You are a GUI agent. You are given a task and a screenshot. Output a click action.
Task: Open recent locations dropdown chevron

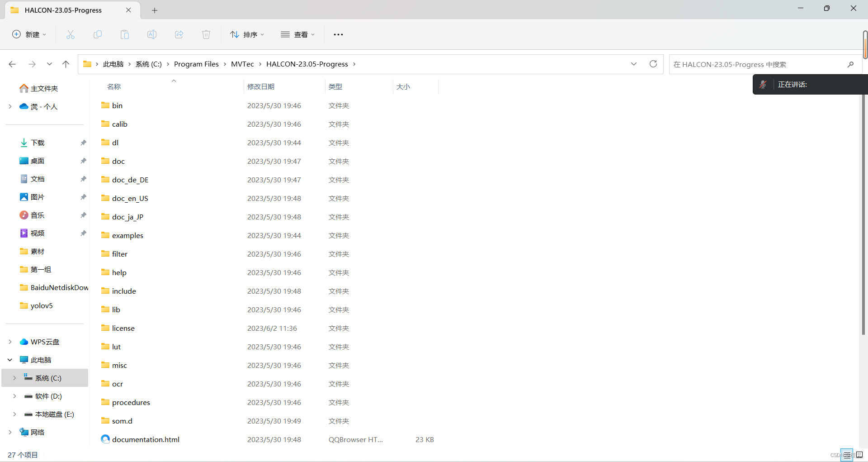(x=49, y=64)
